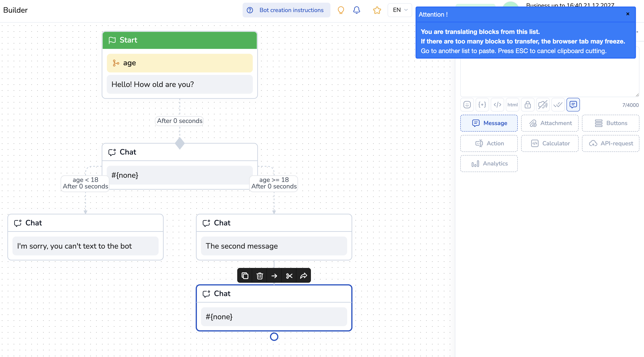644x357 pixels.
Task: Click the arrow connect icon in block toolbar
Action: (274, 276)
